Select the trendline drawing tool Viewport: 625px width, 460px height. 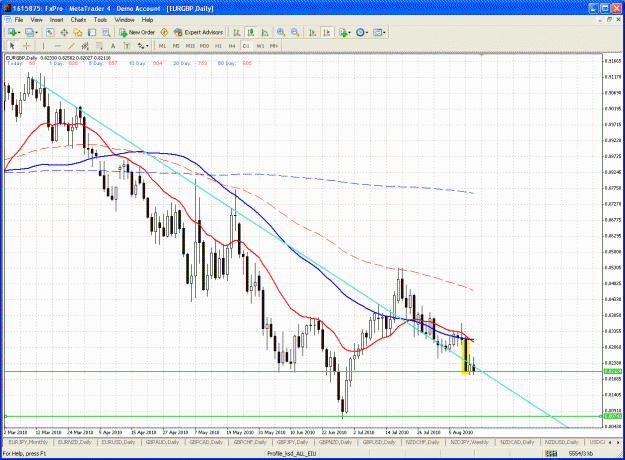[71, 46]
